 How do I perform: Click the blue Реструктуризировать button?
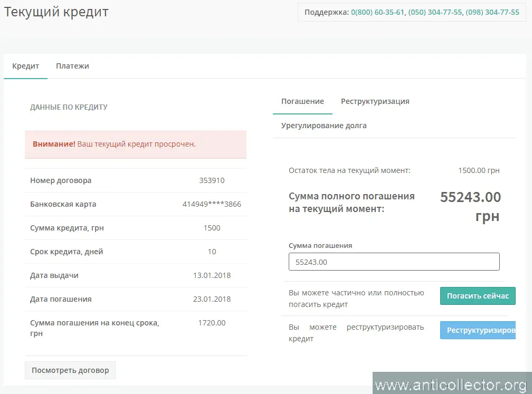(478, 330)
